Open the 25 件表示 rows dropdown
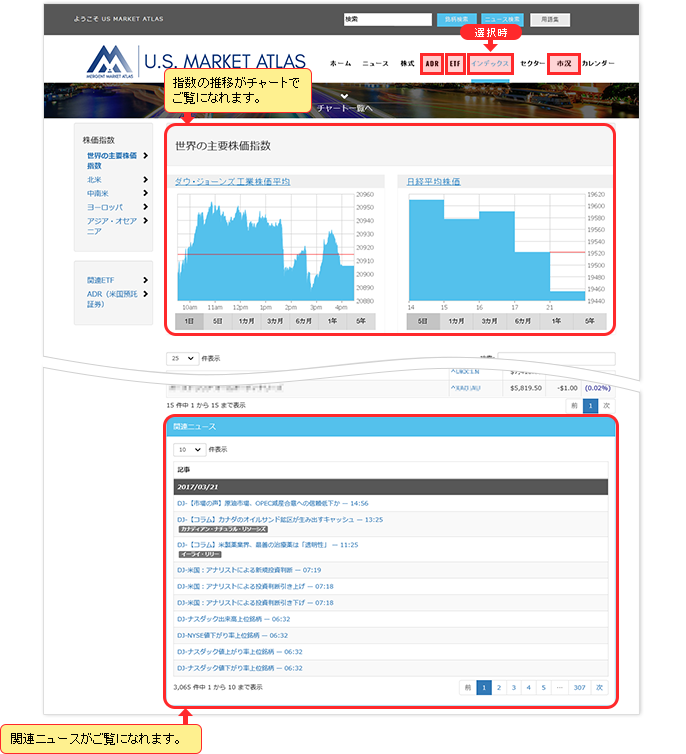Screen dimensions: 686x754 point(183,358)
